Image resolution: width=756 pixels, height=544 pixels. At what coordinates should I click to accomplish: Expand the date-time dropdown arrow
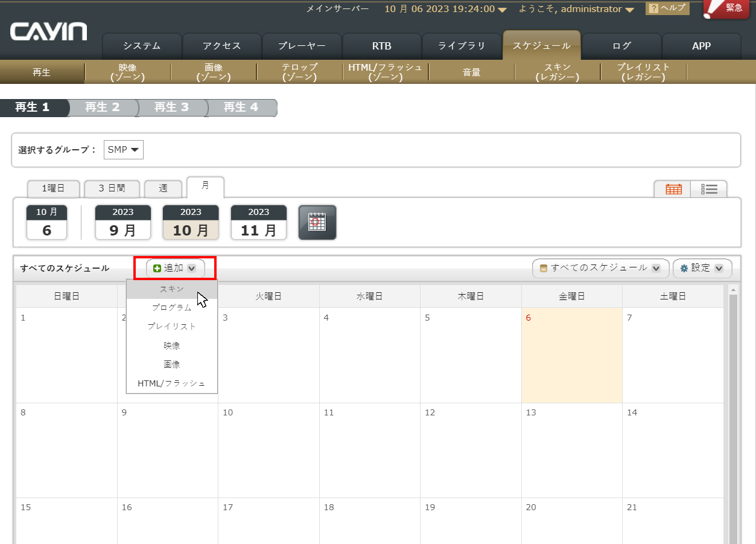click(502, 10)
